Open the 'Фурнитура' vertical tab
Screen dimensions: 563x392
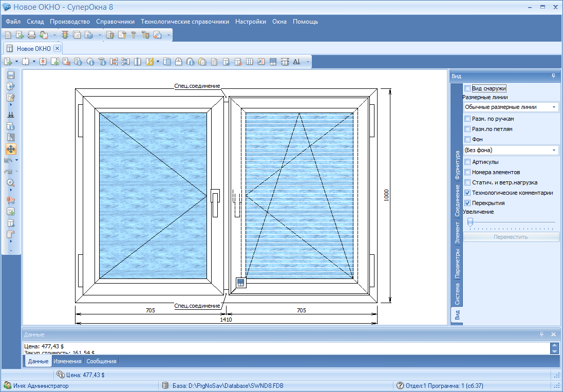tap(457, 165)
